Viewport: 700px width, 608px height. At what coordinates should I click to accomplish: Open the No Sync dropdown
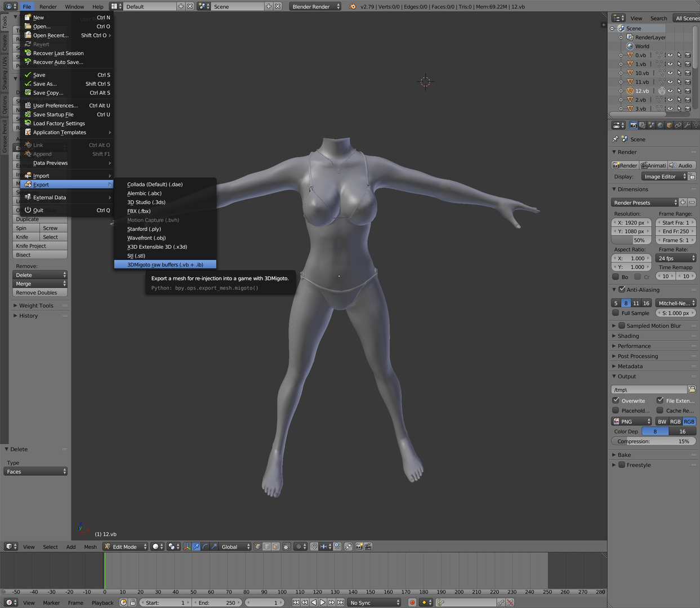click(374, 602)
